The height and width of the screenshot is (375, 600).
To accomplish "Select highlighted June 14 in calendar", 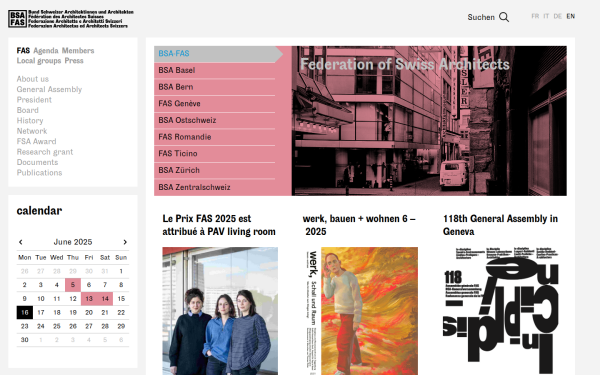I will [x=105, y=299].
